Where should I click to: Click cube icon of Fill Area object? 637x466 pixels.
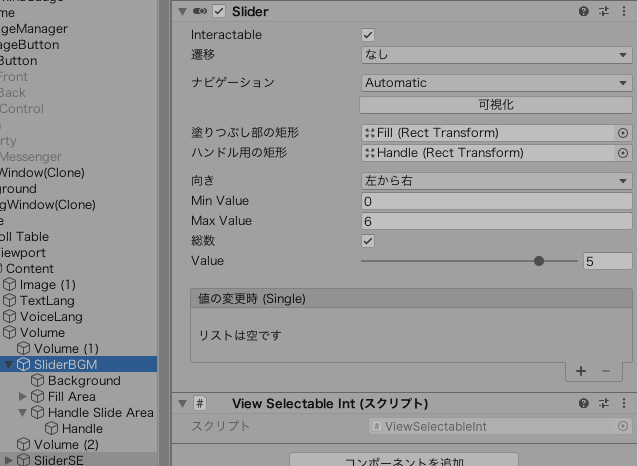[x=37, y=396]
